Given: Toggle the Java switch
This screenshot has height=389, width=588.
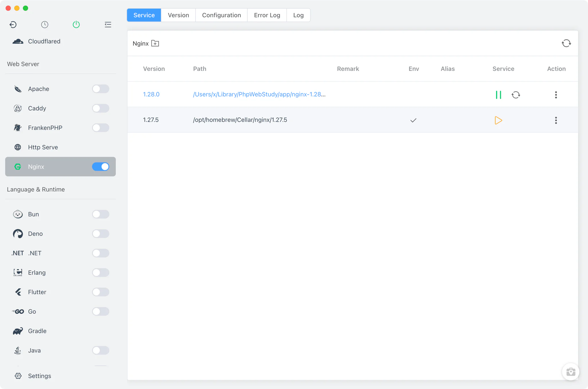Looking at the screenshot, I should 100,351.
